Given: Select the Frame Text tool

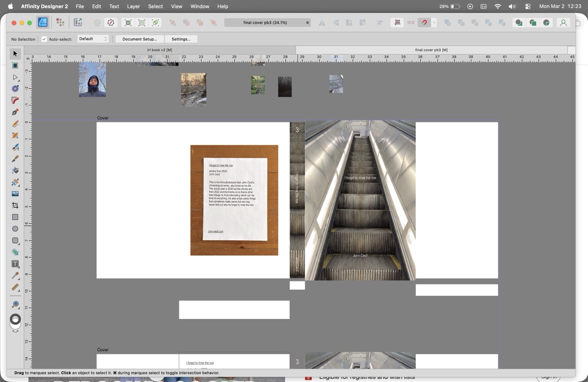Looking at the screenshot, I should 15,264.
